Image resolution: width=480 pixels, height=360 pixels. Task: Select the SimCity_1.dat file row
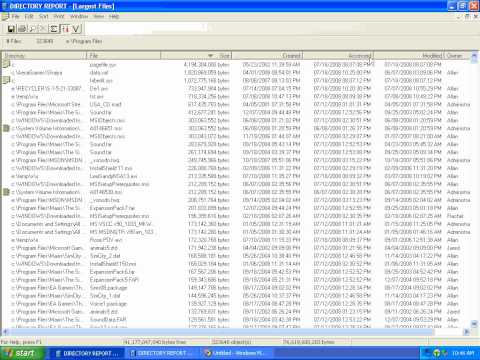coord(236,296)
